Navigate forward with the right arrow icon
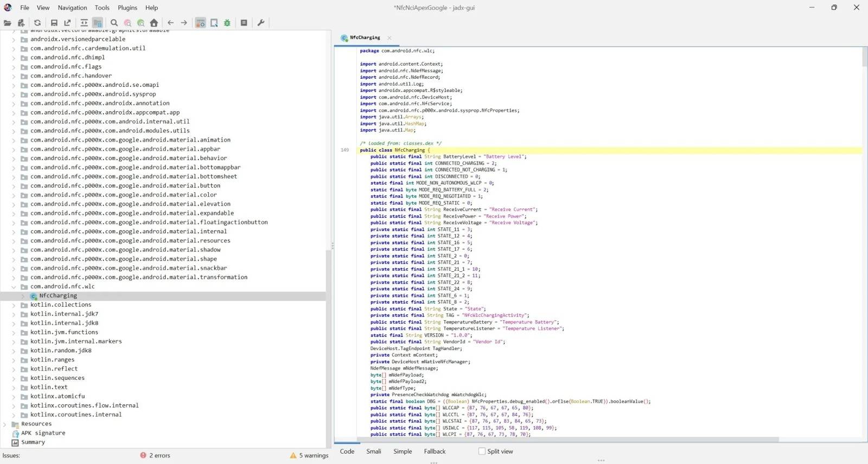This screenshot has width=868, height=464. pos(184,23)
